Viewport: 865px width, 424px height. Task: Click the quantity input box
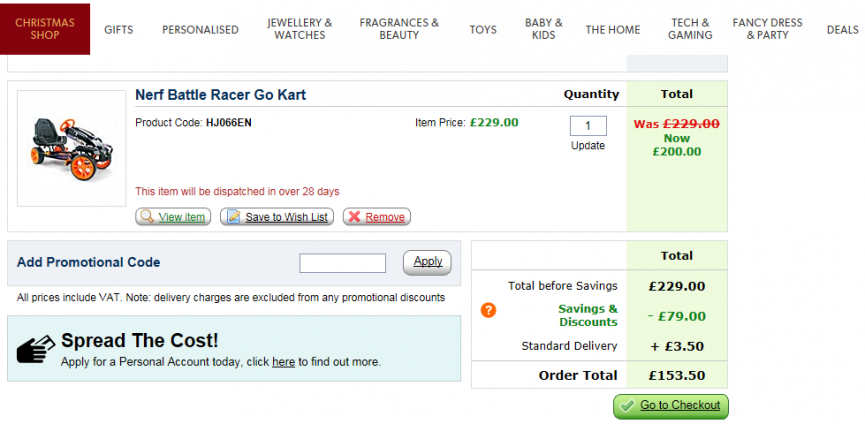(588, 126)
